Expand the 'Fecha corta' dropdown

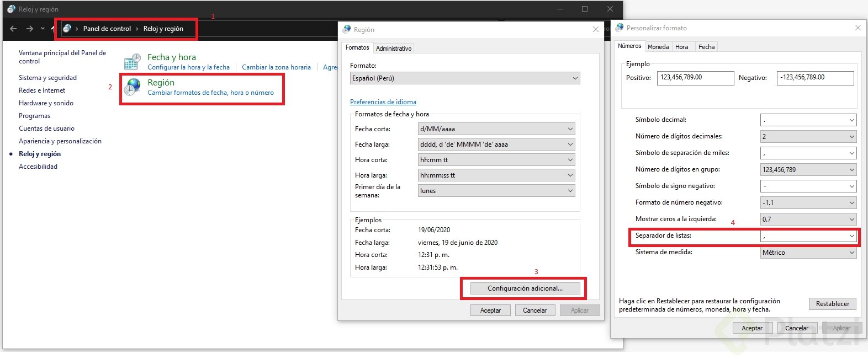click(x=496, y=129)
